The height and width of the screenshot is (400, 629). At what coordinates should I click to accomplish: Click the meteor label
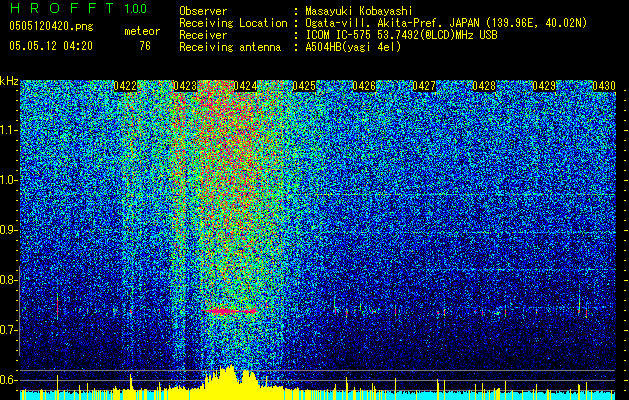[142, 31]
